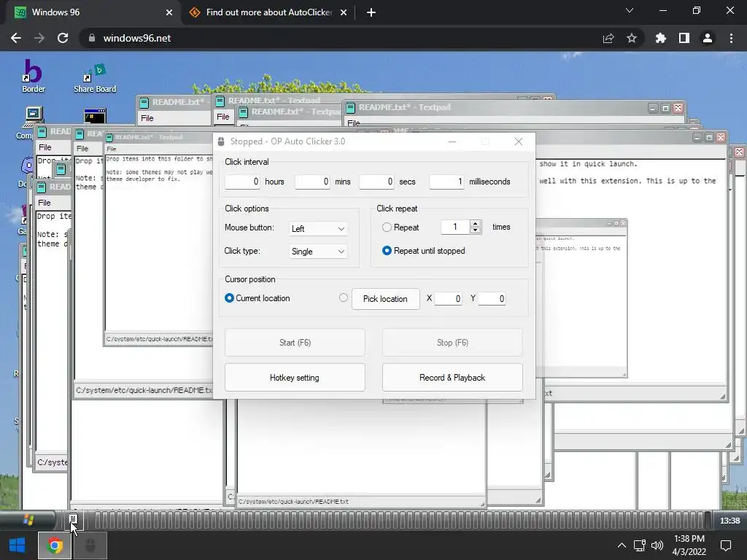Bookmark this page with the star icon

pyautogui.click(x=632, y=38)
